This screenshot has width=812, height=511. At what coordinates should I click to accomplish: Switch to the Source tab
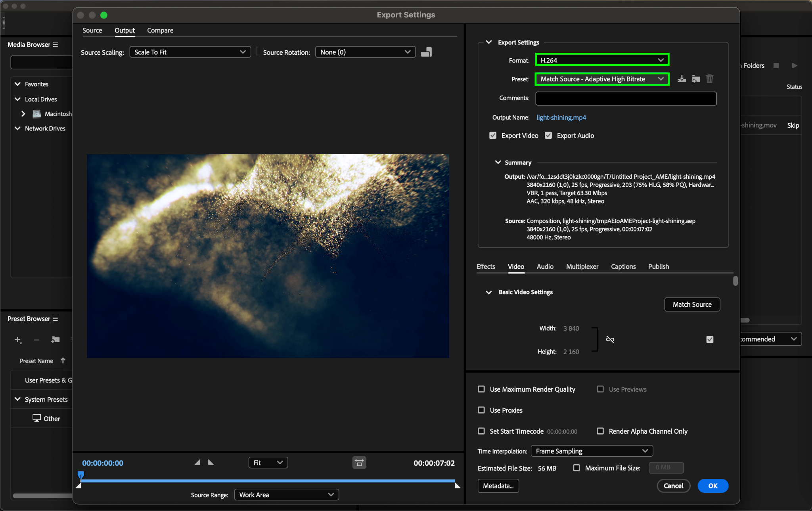click(92, 31)
